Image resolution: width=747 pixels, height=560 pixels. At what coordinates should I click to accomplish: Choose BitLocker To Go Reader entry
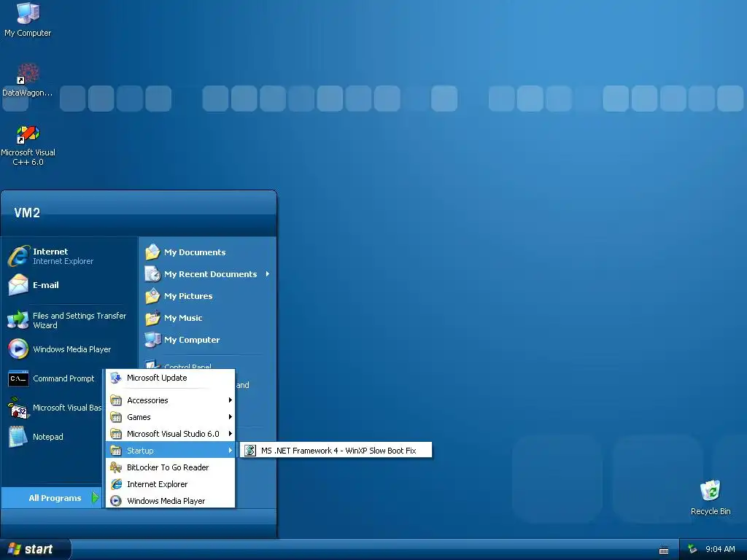point(171,467)
